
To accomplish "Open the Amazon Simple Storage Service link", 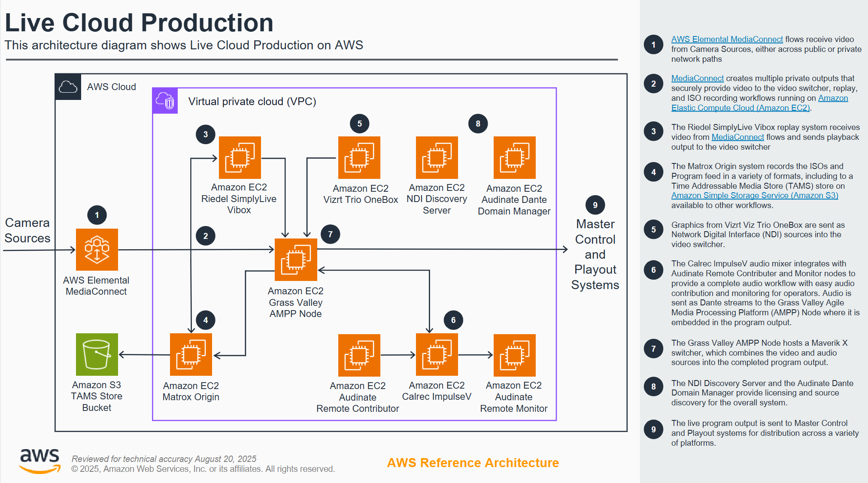I will click(x=754, y=195).
